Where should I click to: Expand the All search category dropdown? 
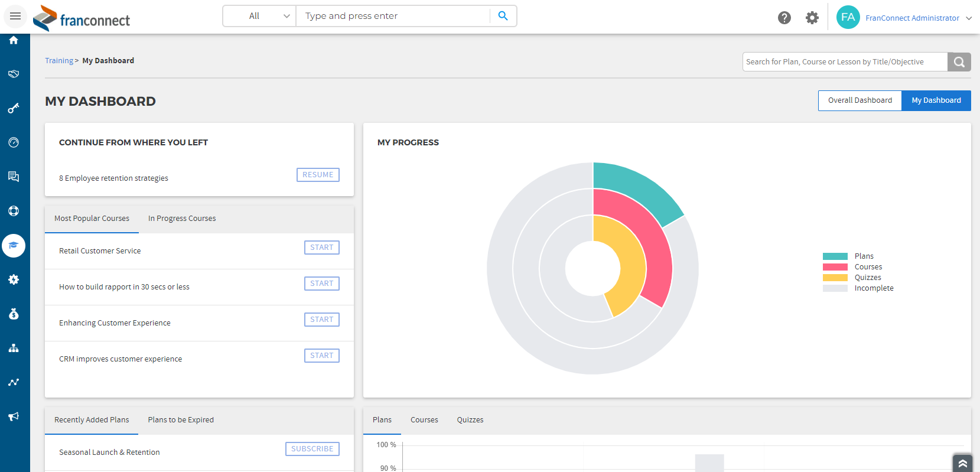tap(259, 16)
